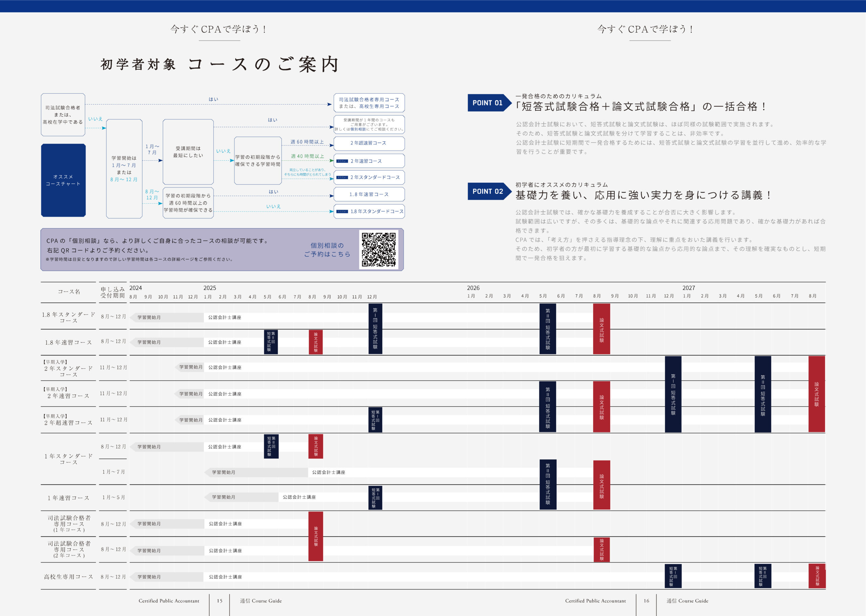Image resolution: width=866 pixels, height=616 pixels.
Task: Click the 1.8年速習コース row name in table
Action: [69, 342]
